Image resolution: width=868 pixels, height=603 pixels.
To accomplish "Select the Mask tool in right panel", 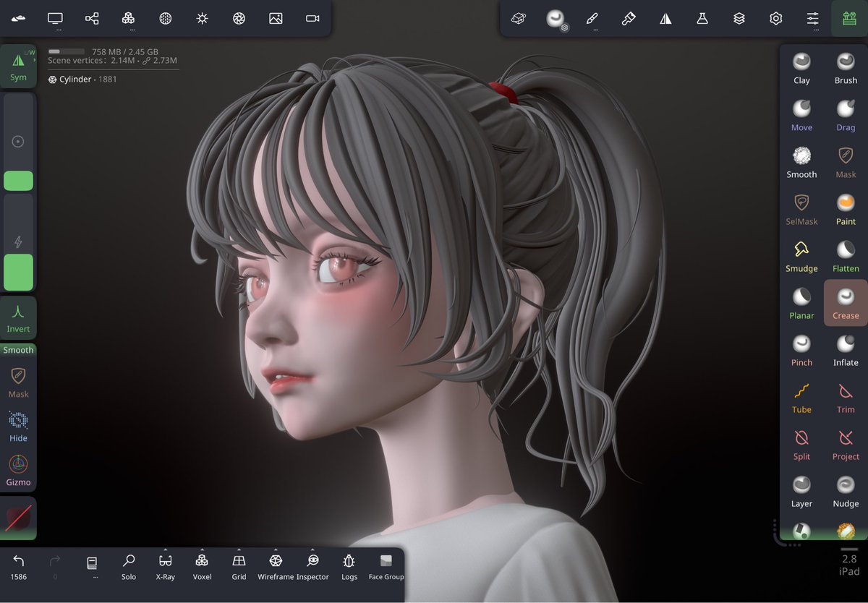I will pyautogui.click(x=846, y=163).
